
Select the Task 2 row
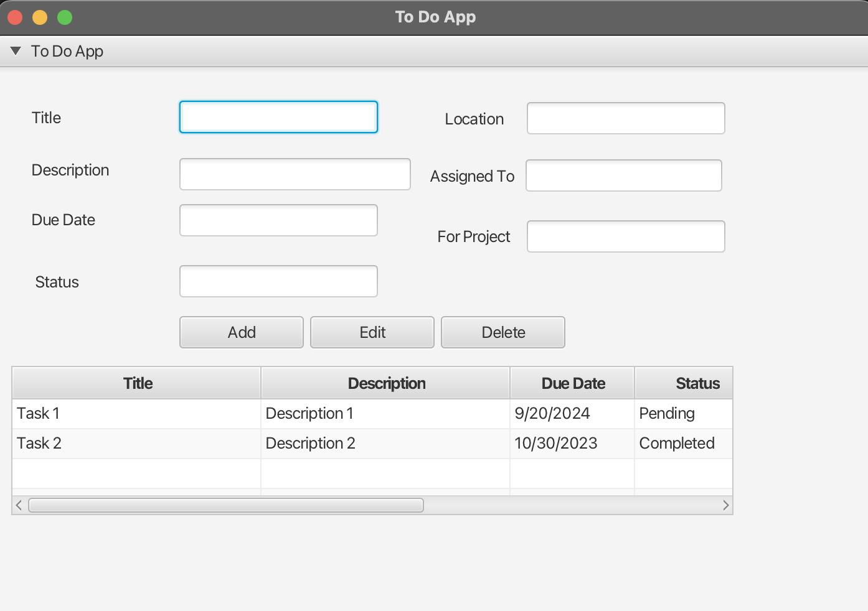[137, 444]
